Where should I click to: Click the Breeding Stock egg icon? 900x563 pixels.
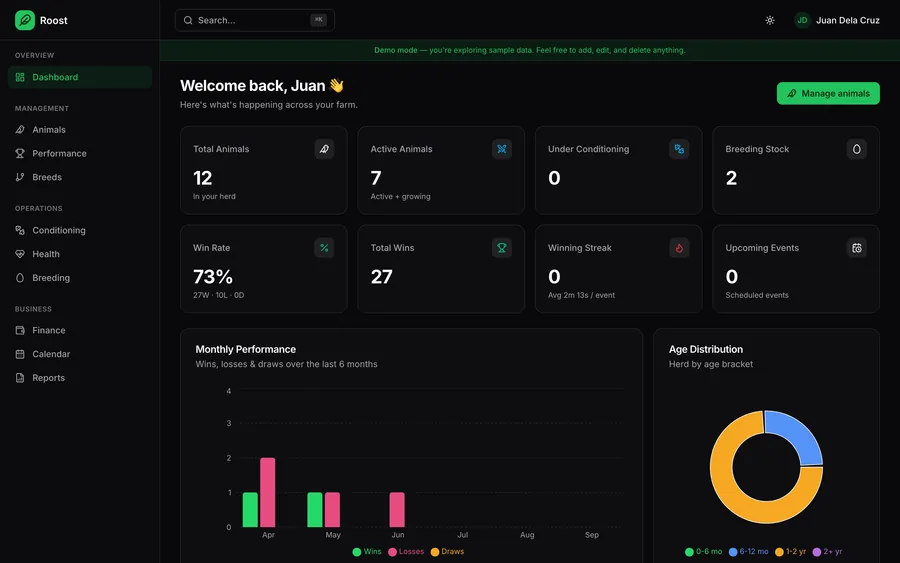856,149
